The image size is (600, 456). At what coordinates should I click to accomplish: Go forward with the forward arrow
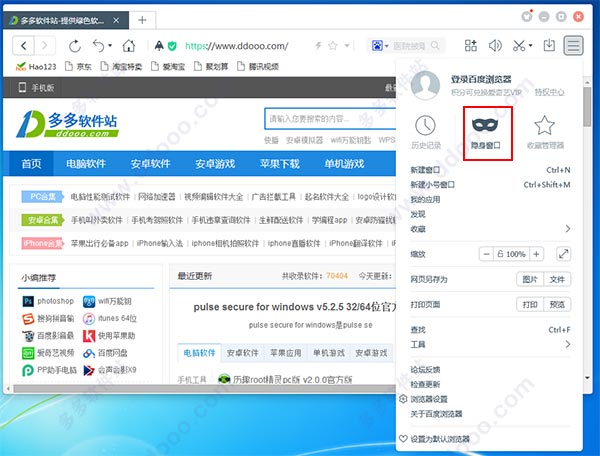point(45,46)
